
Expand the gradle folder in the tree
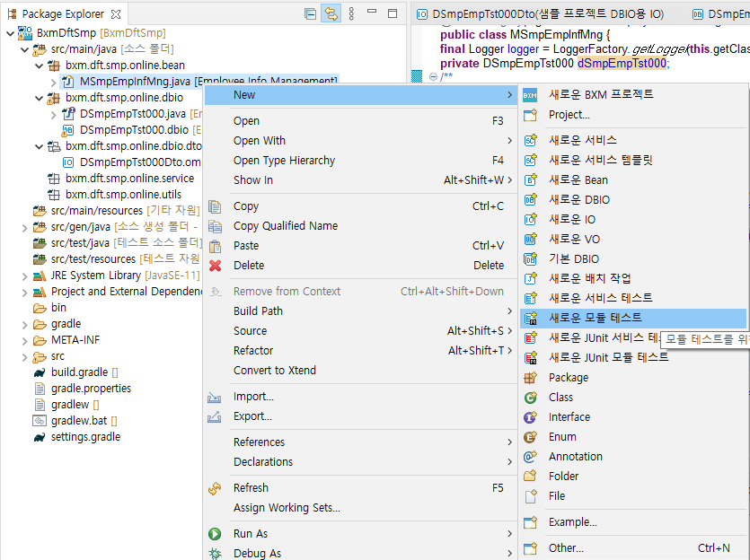[24, 324]
